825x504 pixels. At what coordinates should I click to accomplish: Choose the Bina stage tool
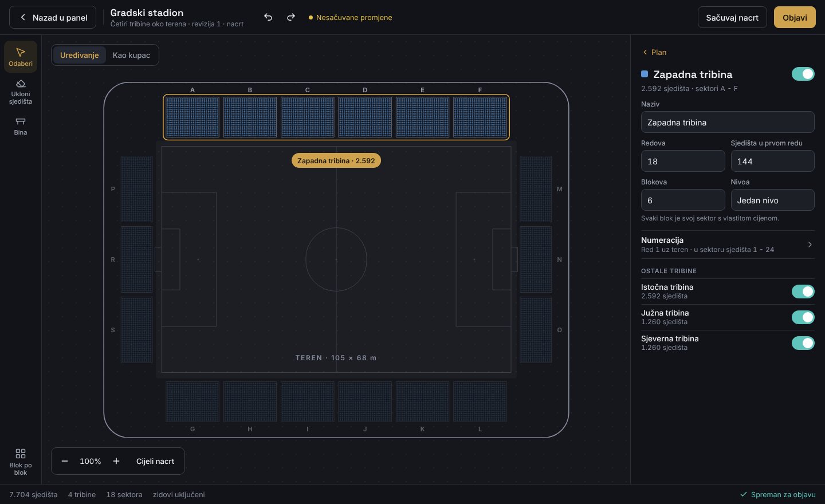pyautogui.click(x=21, y=126)
